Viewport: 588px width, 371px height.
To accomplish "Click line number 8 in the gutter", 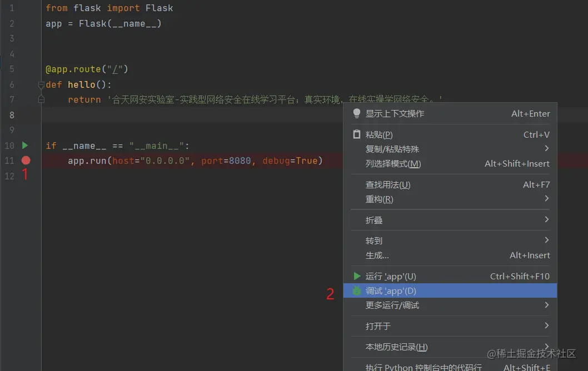I will [12, 115].
